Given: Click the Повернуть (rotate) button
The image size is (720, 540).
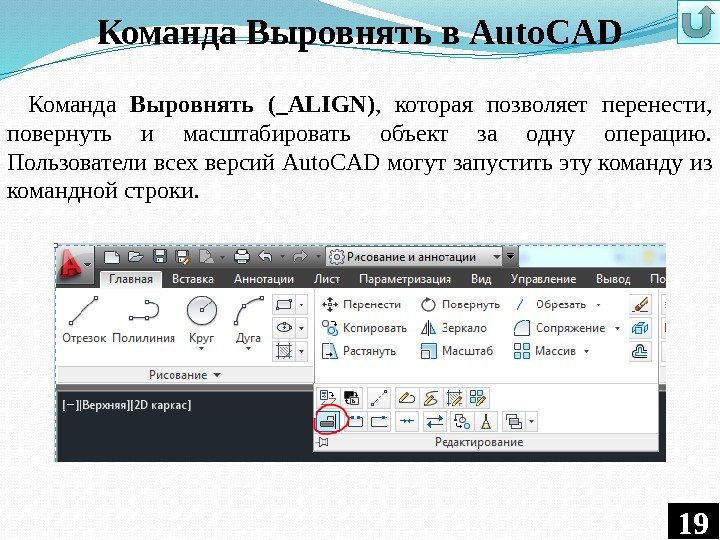Looking at the screenshot, I should pos(460,304).
